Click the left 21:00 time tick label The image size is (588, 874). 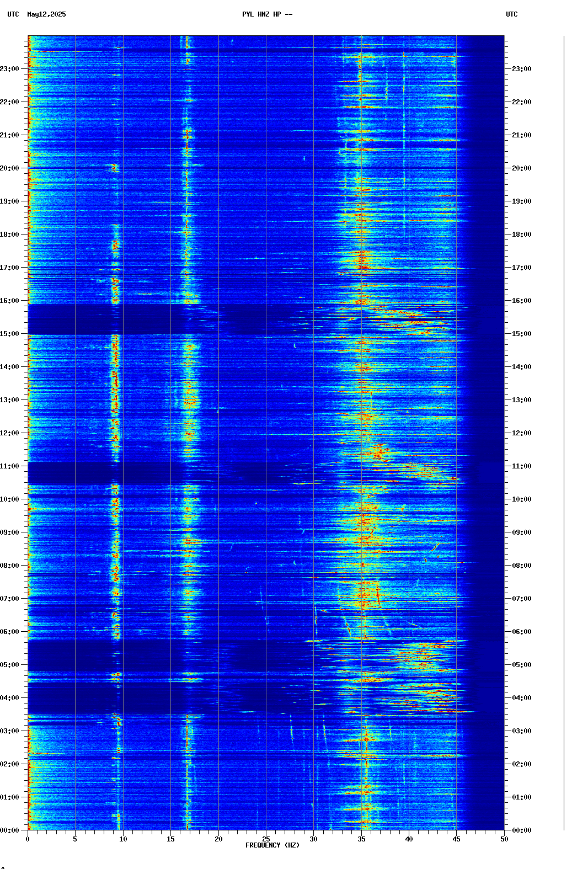pos(9,135)
